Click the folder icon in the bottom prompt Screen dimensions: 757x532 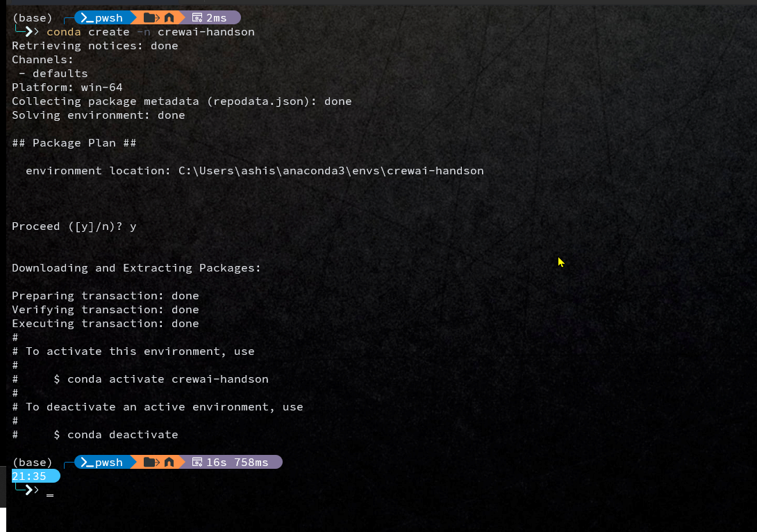[151, 463]
